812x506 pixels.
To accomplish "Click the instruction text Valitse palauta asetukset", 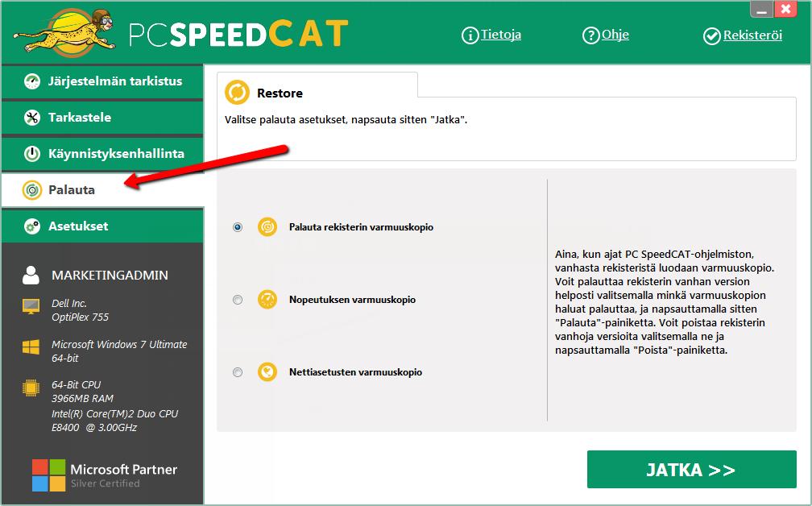I will [346, 119].
